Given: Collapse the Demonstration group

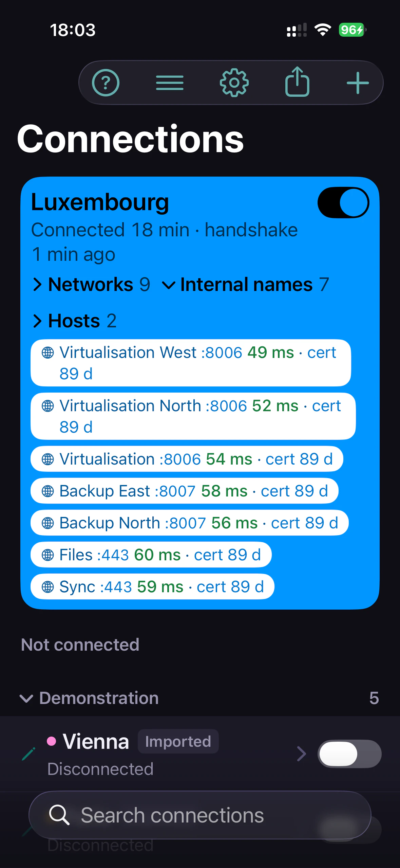Looking at the screenshot, I should pyautogui.click(x=89, y=698).
